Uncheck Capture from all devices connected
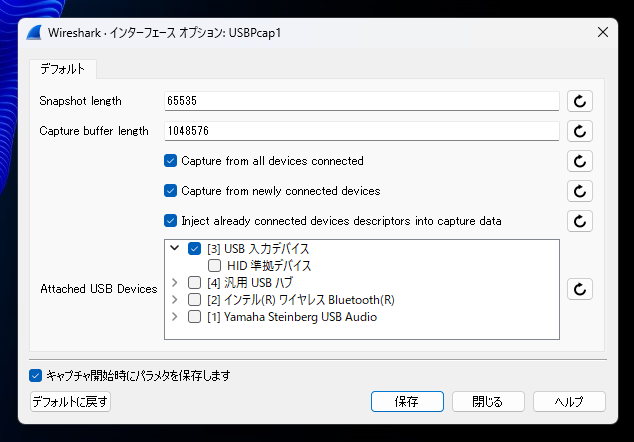Viewport: 634px width, 442px height. 171,161
